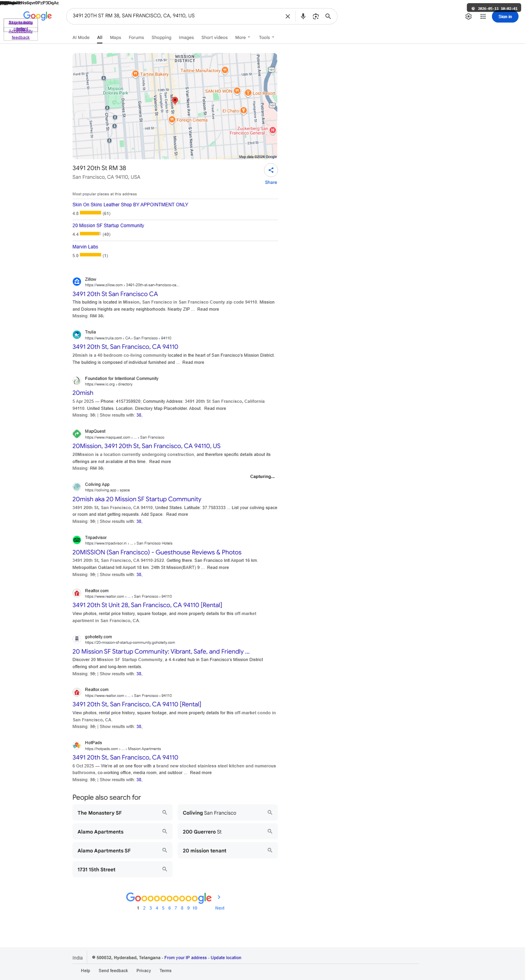Click the map thumbnail of Mission District
Image resolution: width=531 pixels, height=980 pixels.
coord(175,106)
